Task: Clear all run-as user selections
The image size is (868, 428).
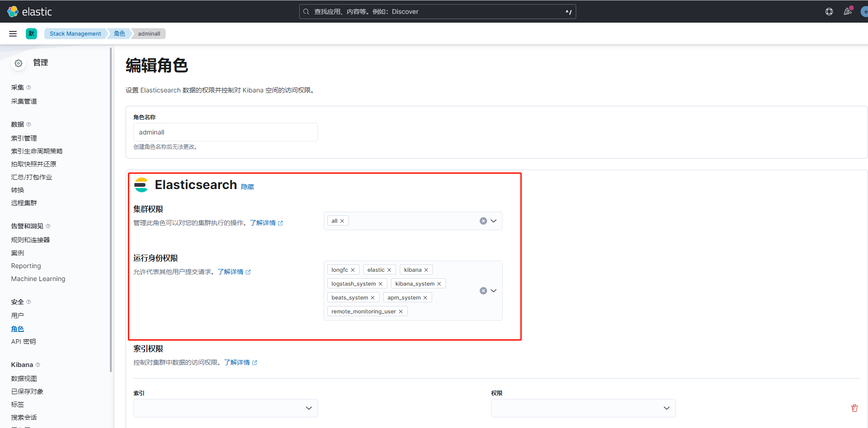Action: (x=483, y=291)
